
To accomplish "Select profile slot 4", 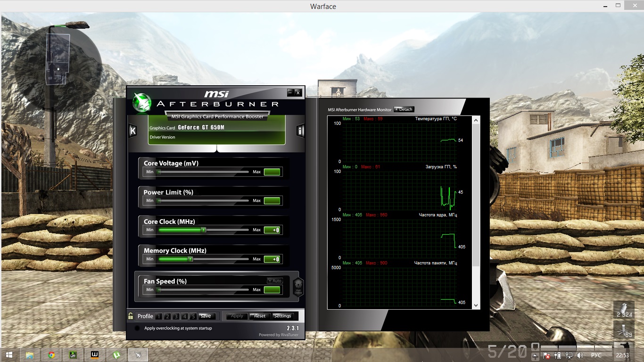I will [184, 316].
